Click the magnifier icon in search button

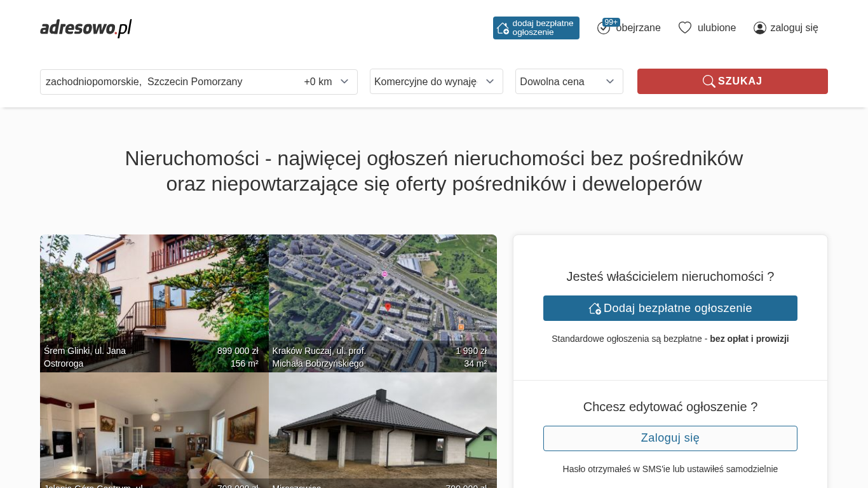(x=709, y=81)
